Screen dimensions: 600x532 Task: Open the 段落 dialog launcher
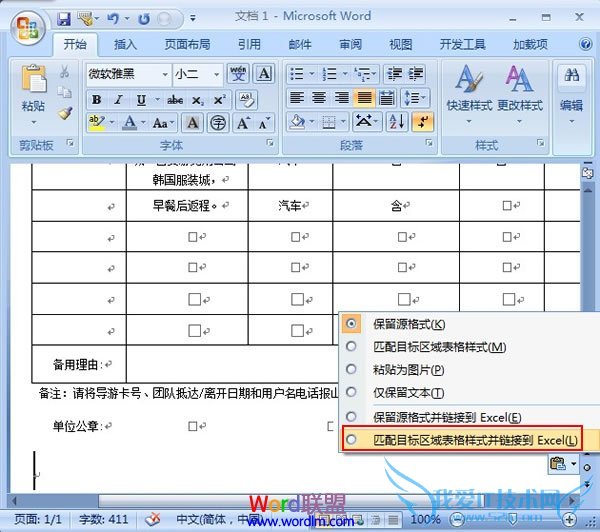coord(429,143)
